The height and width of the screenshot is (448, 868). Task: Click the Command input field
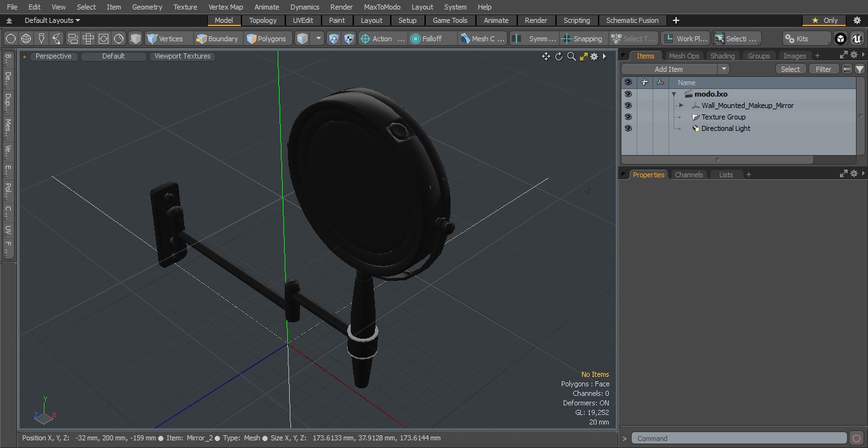click(739, 438)
